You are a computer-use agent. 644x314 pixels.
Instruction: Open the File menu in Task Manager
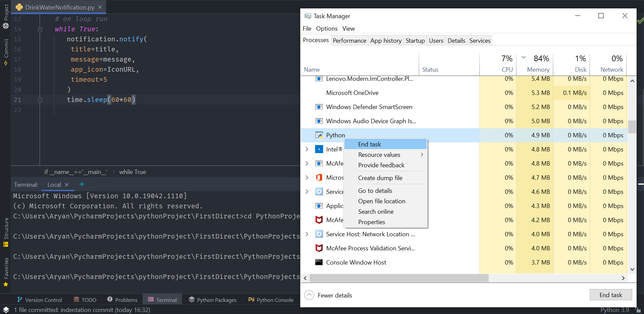307,29
